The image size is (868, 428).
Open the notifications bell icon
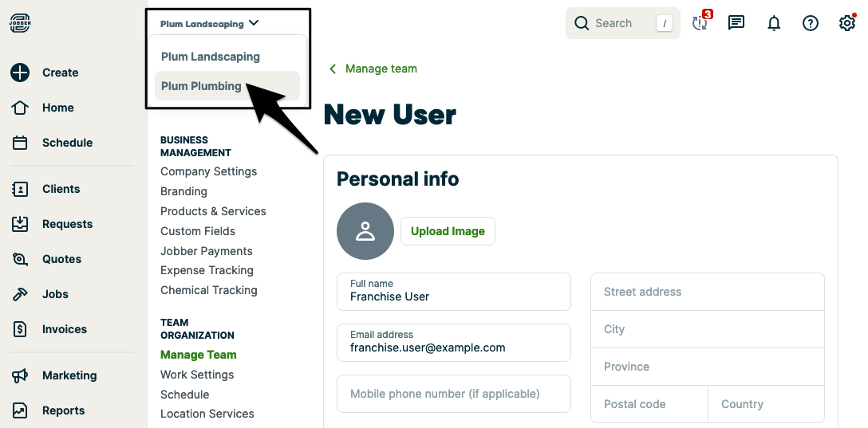774,23
